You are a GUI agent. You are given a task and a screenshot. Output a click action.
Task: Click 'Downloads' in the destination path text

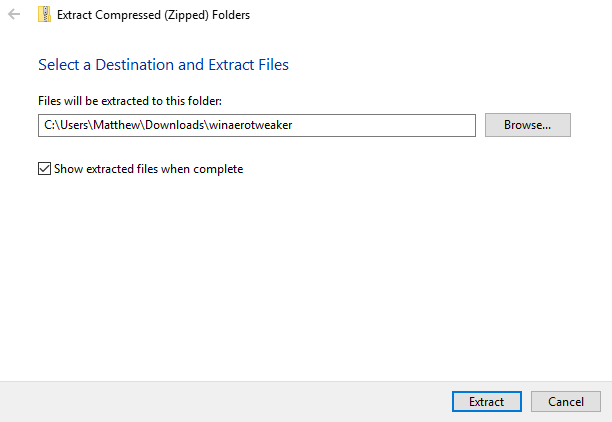click(178, 125)
